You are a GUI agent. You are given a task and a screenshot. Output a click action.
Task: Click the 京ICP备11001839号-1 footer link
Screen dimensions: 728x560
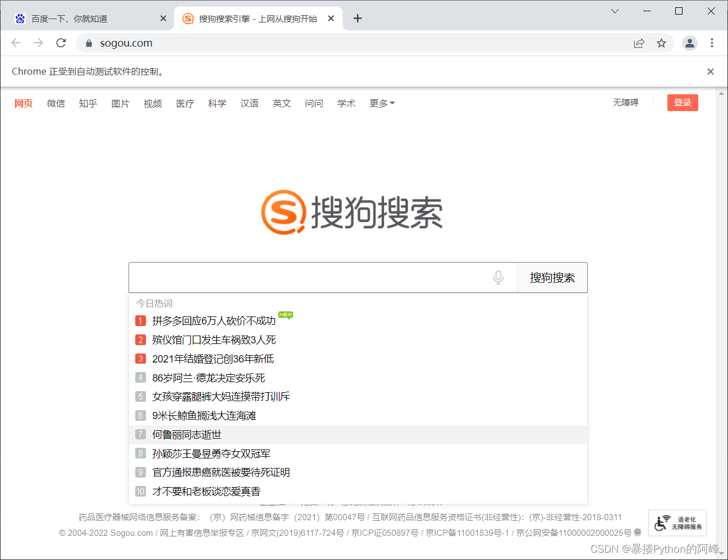[468, 533]
